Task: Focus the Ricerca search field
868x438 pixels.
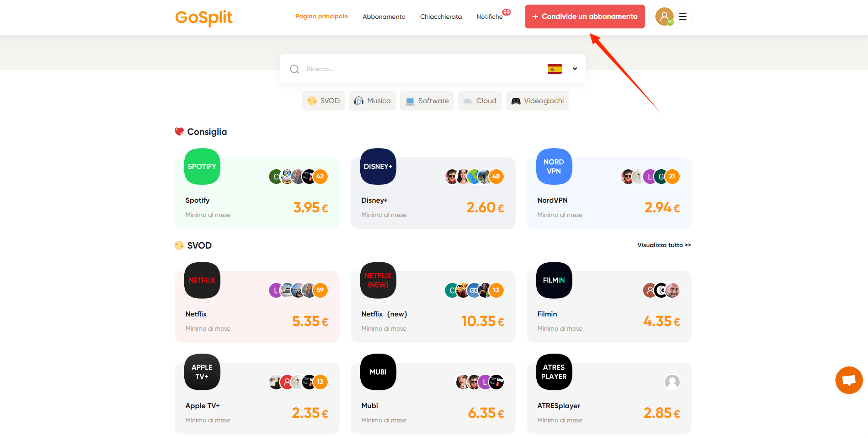Action: tap(417, 69)
